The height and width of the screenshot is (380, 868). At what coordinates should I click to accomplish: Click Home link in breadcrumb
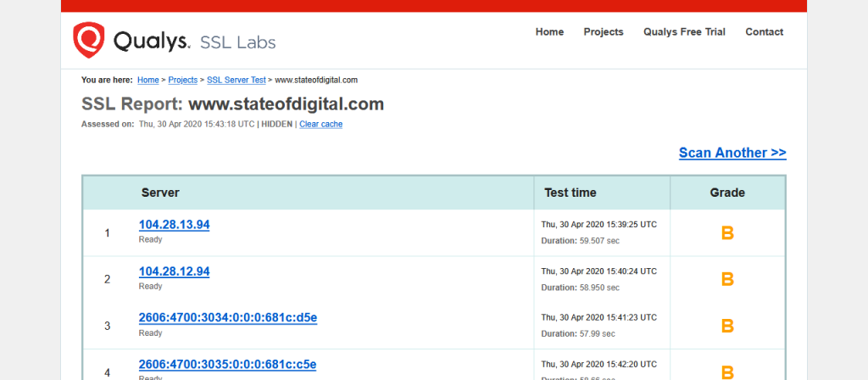(x=147, y=80)
